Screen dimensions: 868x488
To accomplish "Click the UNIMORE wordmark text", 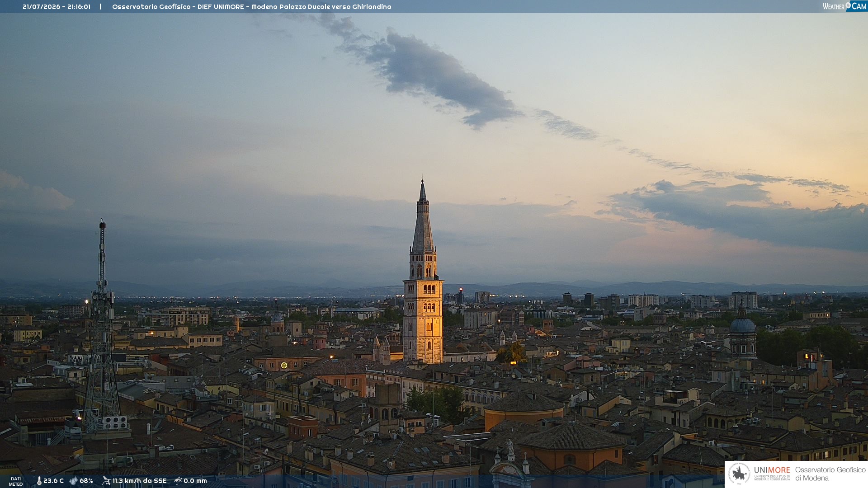I will pos(772,470).
